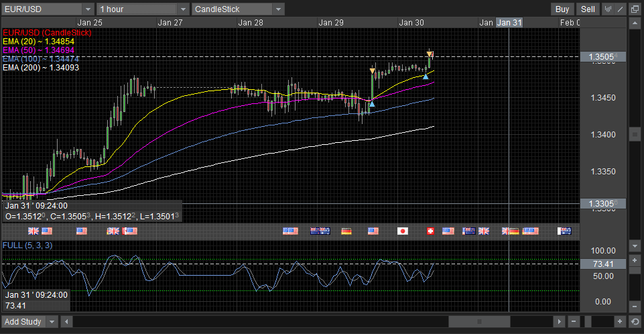This screenshot has width=644, height=334.
Task: Click the OHLC values readout line
Action: pos(92,217)
